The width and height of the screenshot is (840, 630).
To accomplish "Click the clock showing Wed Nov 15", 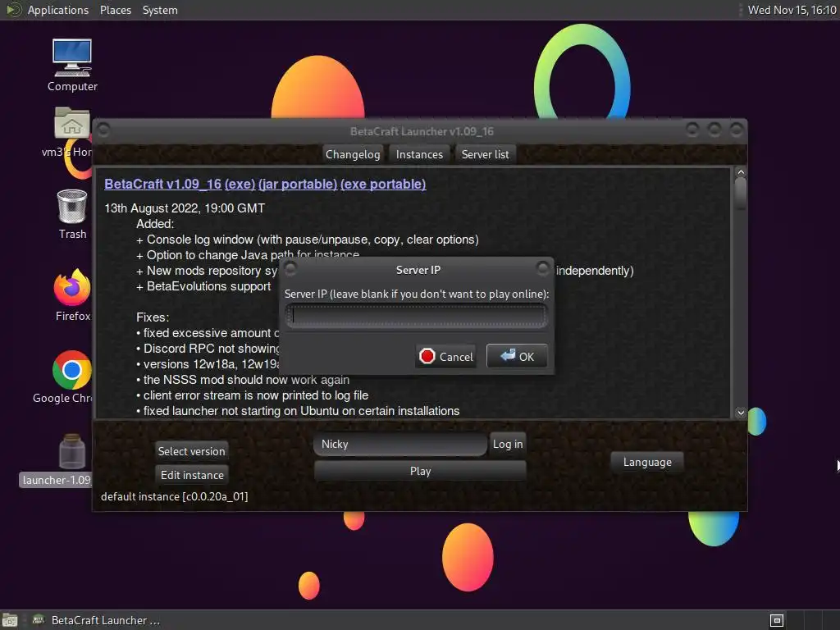I will (x=792, y=10).
